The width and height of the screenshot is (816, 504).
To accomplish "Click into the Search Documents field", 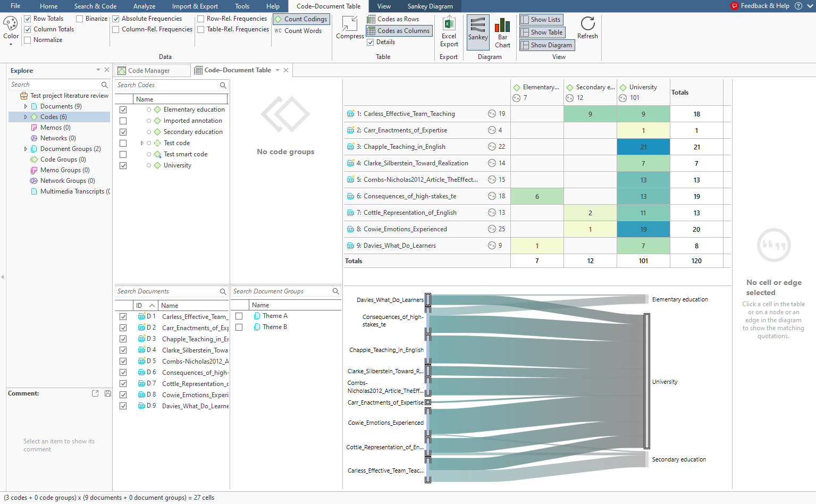I will coord(167,291).
